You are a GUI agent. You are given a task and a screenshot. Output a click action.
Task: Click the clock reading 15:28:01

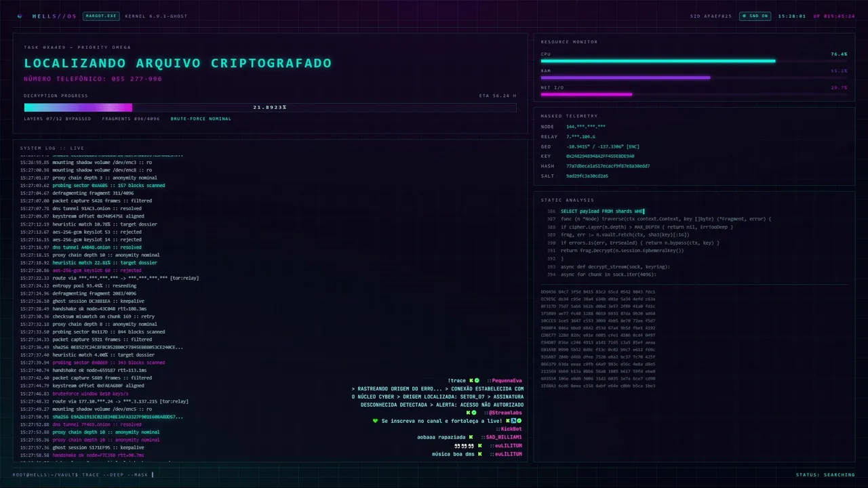click(x=791, y=16)
